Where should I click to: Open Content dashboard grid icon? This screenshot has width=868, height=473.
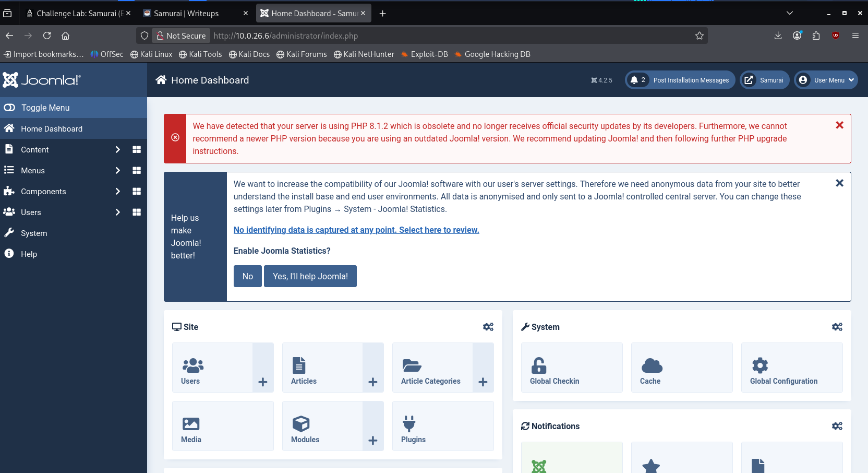click(137, 149)
